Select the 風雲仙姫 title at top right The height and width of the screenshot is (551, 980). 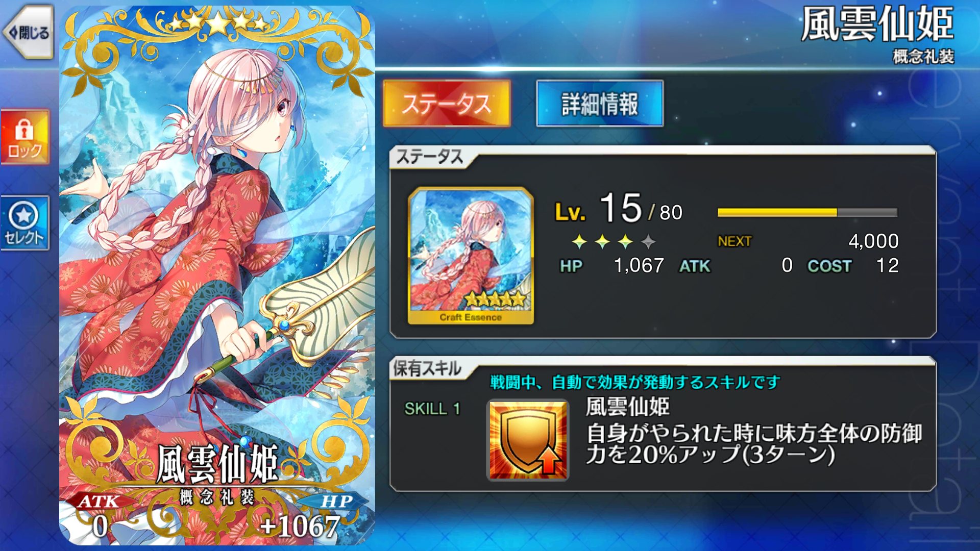coord(877,24)
